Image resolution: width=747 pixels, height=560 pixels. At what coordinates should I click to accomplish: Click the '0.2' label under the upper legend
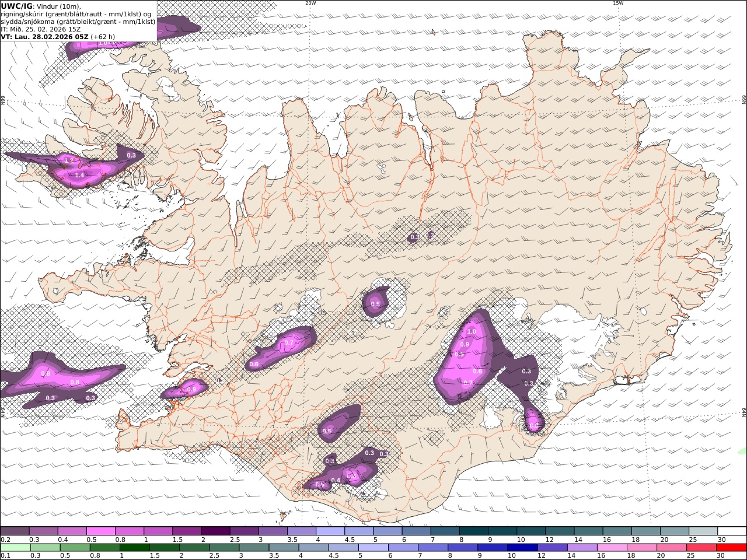(x=5, y=540)
